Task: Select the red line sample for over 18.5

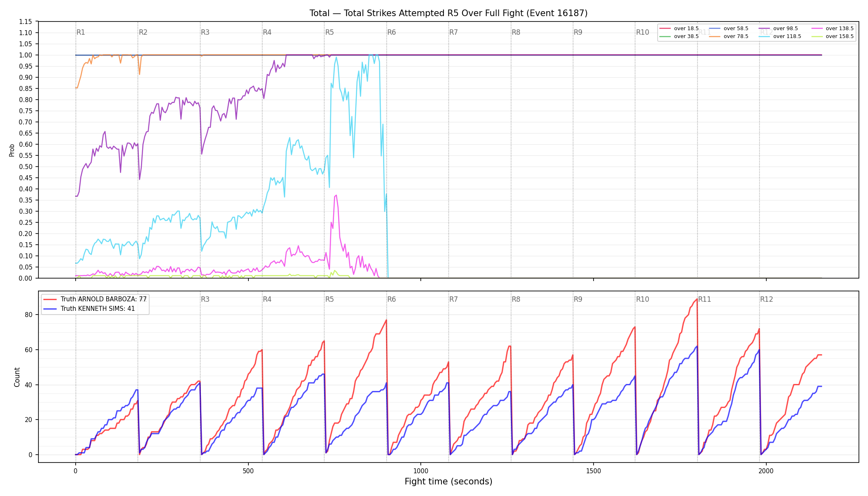Action: pos(665,29)
